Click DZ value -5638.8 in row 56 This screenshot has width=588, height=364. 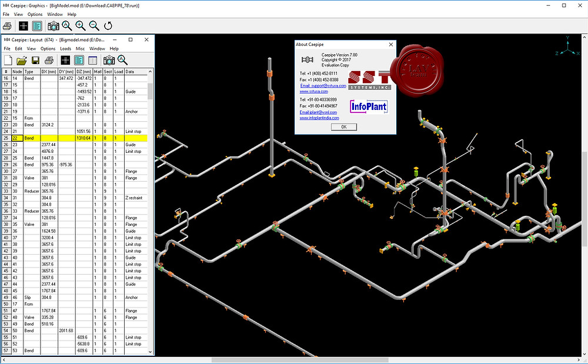tap(84, 344)
